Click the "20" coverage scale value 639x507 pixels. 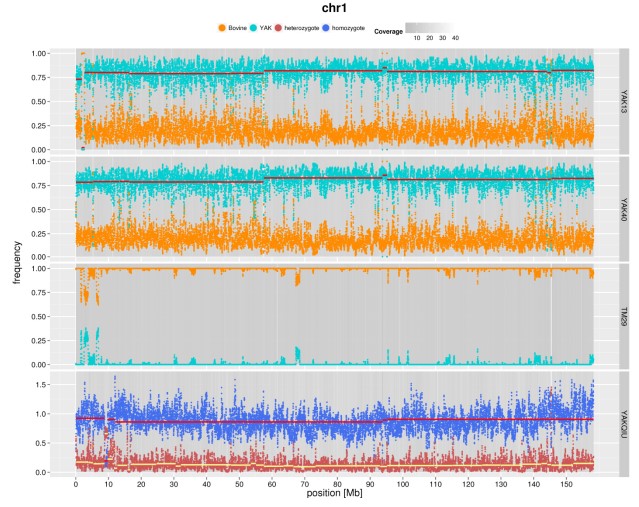point(430,38)
